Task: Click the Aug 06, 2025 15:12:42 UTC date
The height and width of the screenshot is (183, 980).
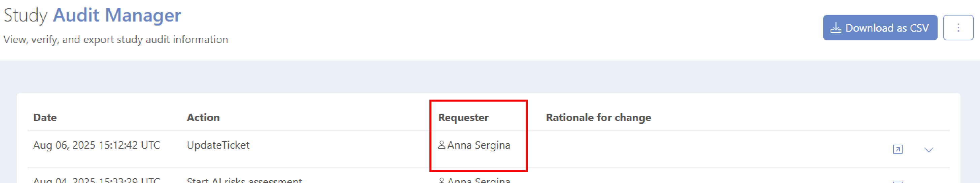Action: [x=96, y=145]
